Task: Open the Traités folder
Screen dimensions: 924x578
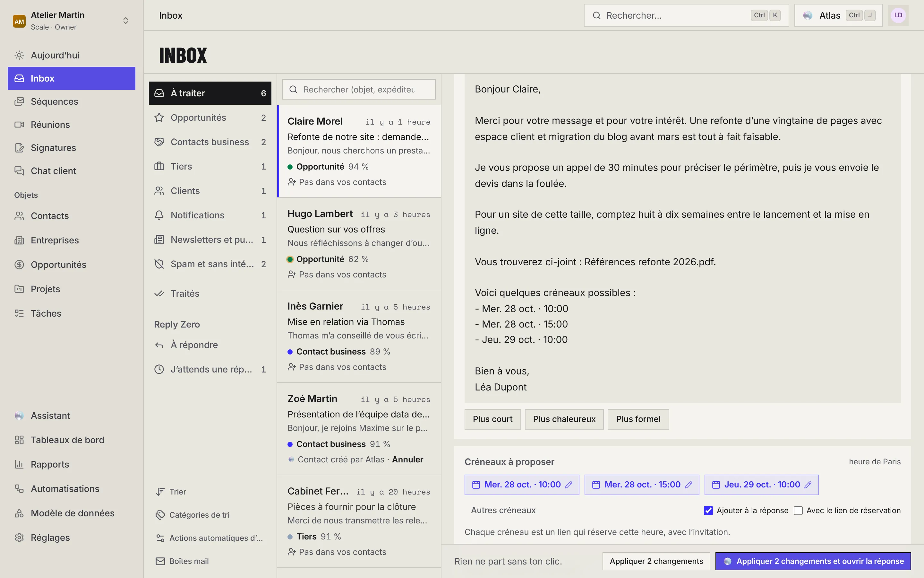Action: click(x=210, y=293)
